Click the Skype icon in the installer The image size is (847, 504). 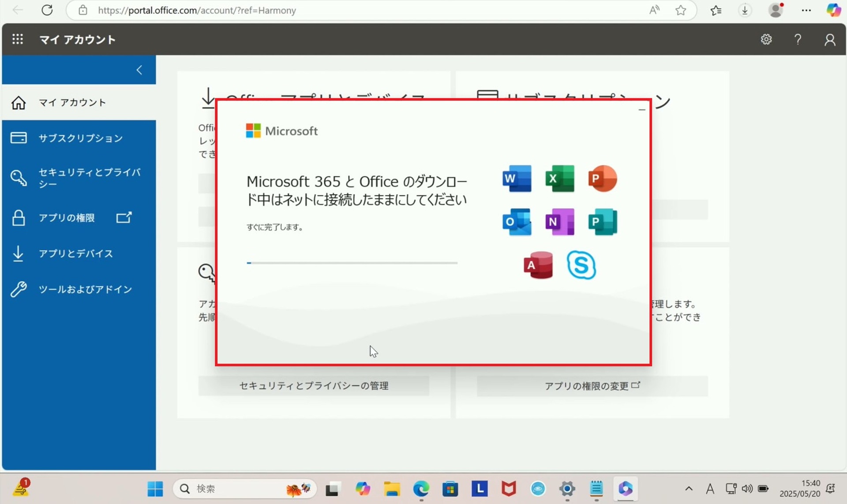581,265
